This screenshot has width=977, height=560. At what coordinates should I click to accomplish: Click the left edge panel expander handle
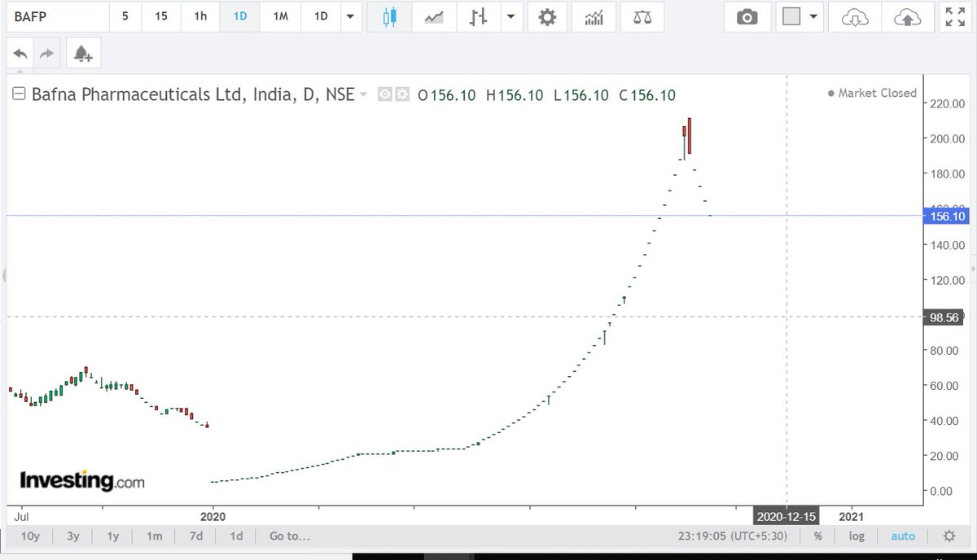coord(3,275)
